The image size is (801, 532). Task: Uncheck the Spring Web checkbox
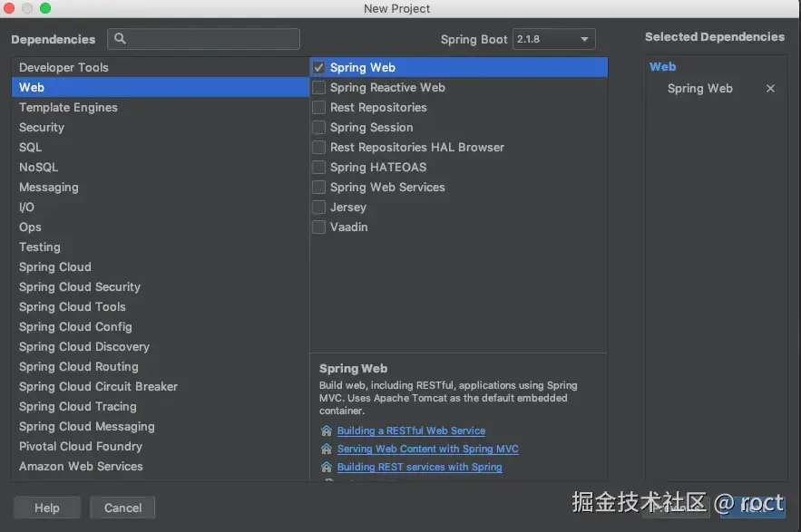click(x=318, y=67)
